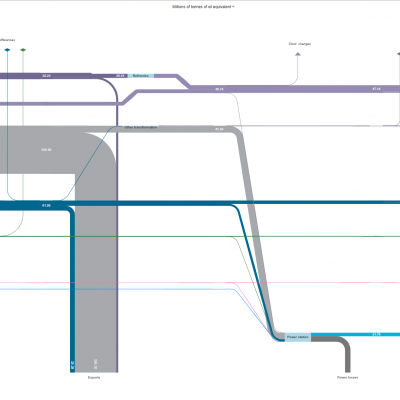Click the blue diamond marker at top left
The height and width of the screenshot is (400, 400).
pos(7,50)
